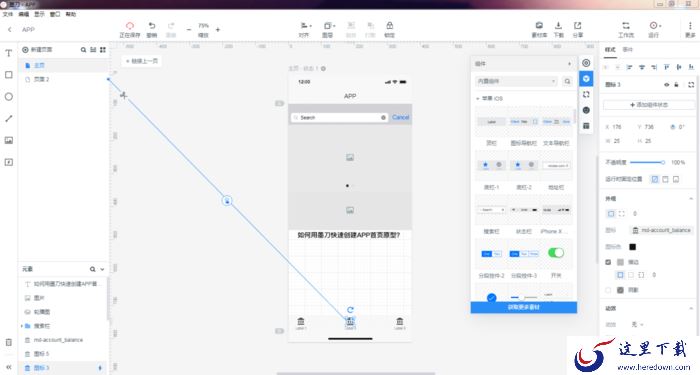Open the target tab icon above components tab

(586, 63)
